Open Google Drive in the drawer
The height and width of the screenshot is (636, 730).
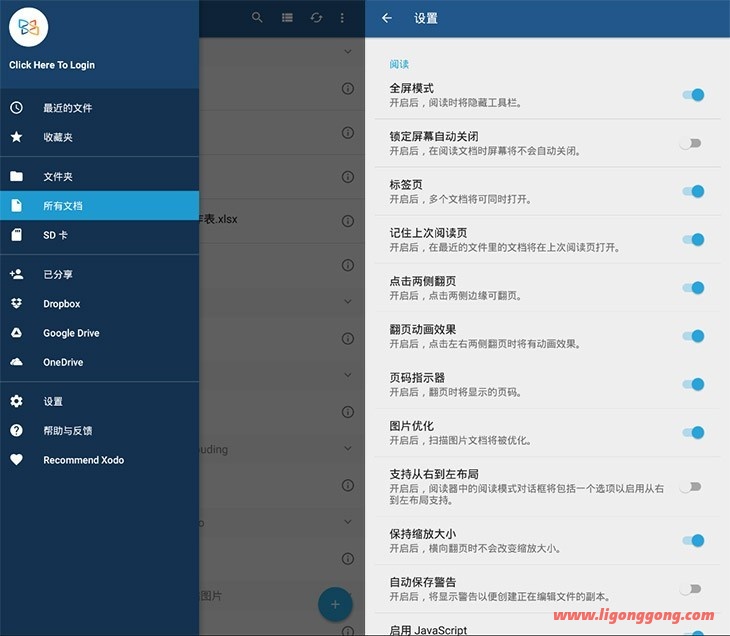[100, 333]
